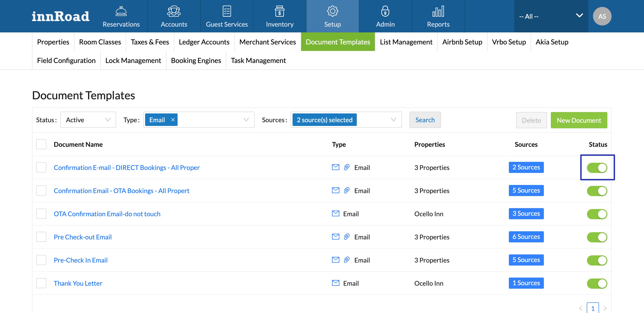Open the Confirmation Email - OTA Bookings link
This screenshot has width=644, height=313.
pos(121,191)
